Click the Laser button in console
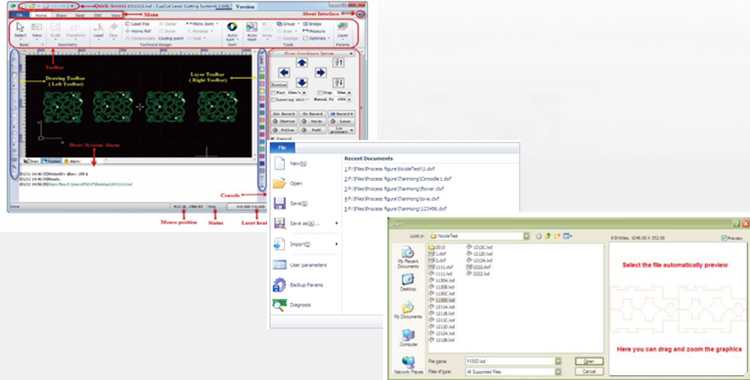 click(342, 122)
